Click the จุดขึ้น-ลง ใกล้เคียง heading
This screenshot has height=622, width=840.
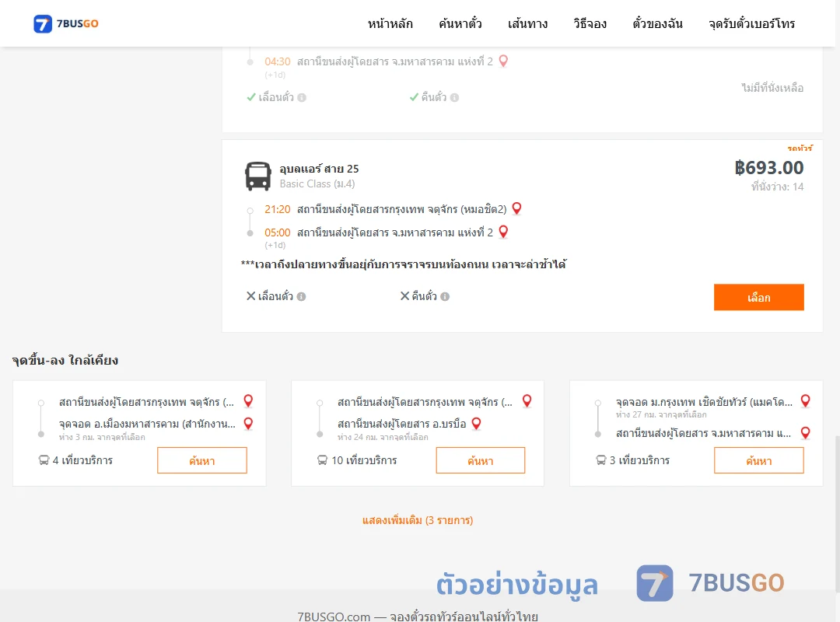65,360
